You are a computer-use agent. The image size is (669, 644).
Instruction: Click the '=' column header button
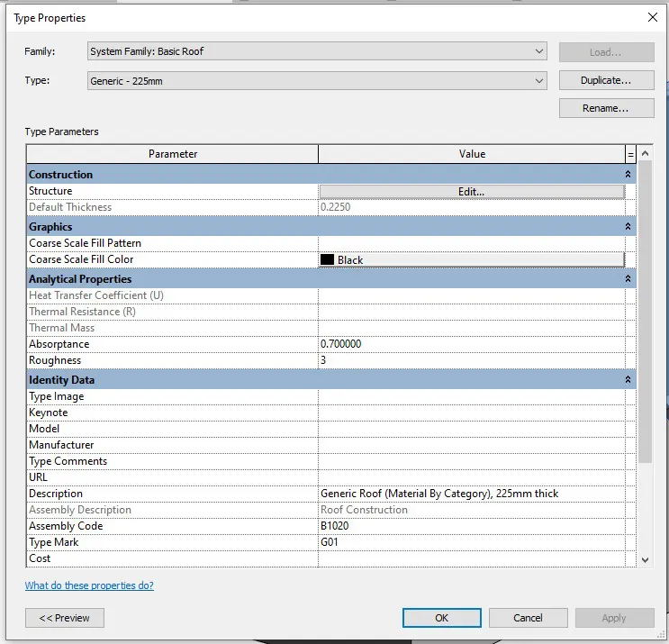630,155
